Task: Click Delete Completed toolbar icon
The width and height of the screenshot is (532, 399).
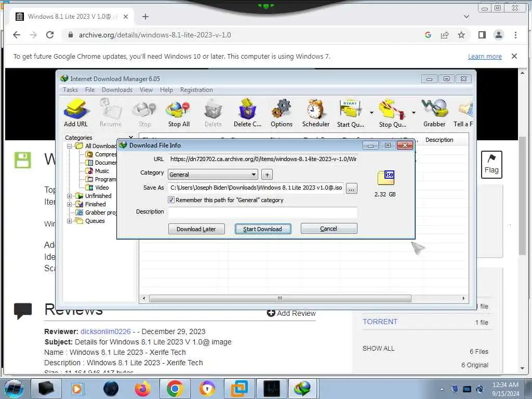Action: click(247, 113)
